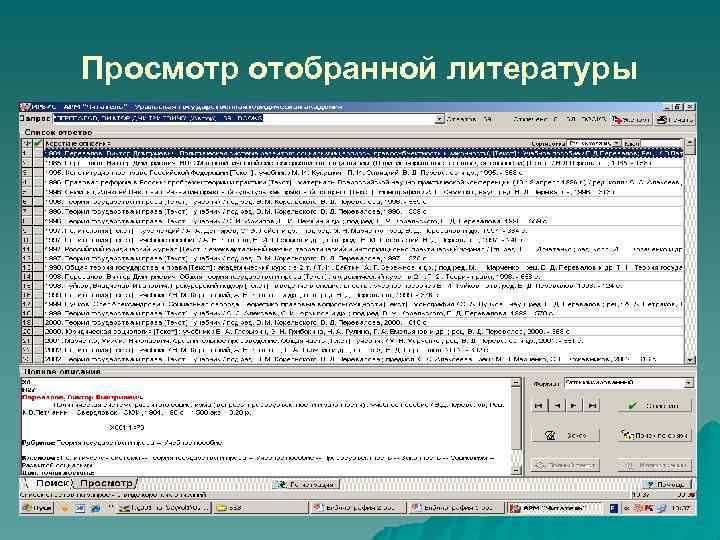Open the second Библиография taskbar item
Screen dimensions: 720x540
point(456,508)
